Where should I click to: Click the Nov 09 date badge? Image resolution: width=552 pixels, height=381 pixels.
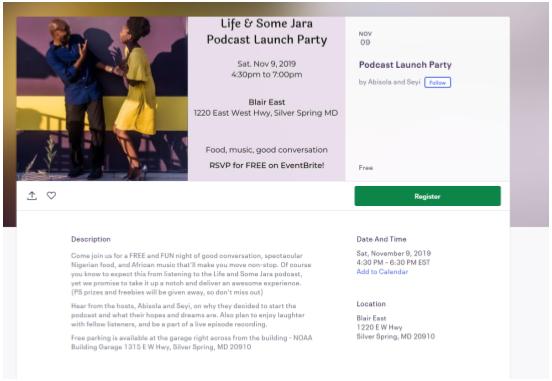pos(365,38)
